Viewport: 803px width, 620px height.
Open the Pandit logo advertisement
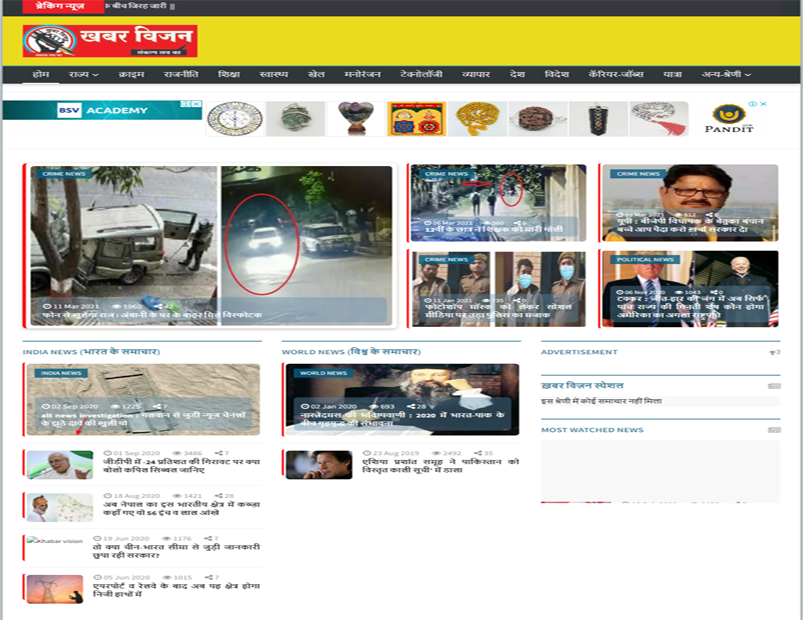(x=729, y=118)
